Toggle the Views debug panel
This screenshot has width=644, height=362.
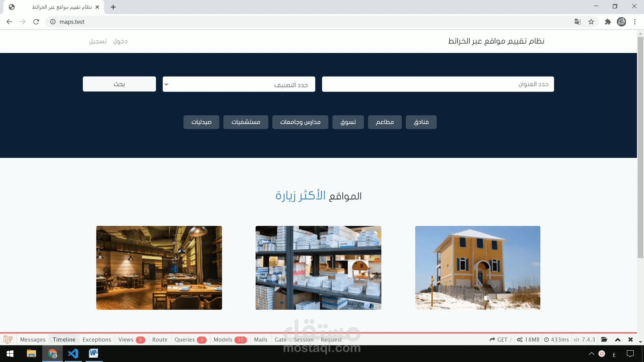tap(126, 340)
